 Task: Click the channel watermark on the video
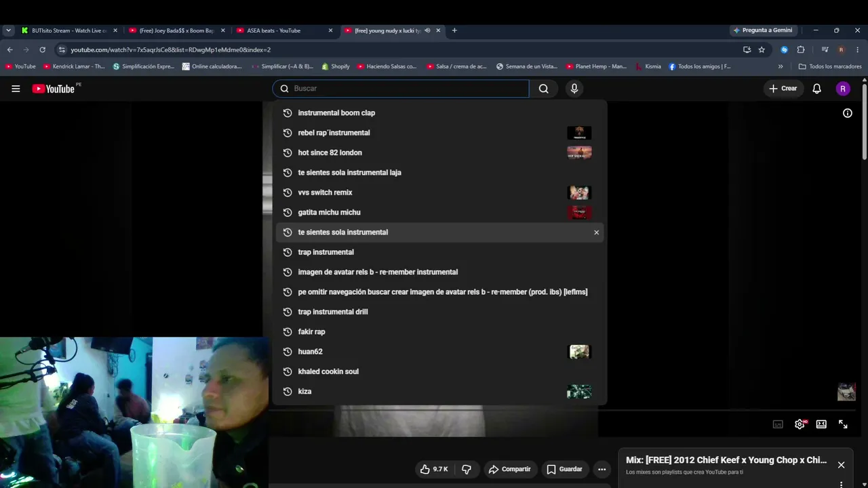846,392
